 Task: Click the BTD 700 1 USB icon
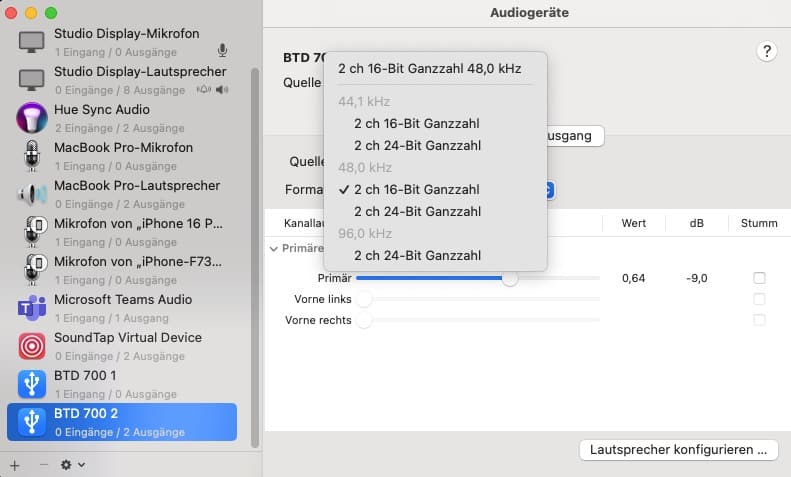[x=32, y=384]
